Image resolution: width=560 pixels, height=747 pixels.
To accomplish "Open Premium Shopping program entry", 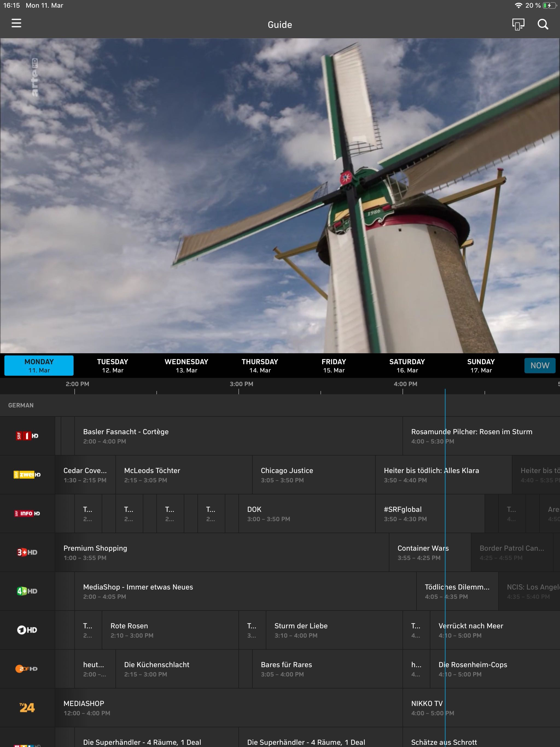I will 222,552.
